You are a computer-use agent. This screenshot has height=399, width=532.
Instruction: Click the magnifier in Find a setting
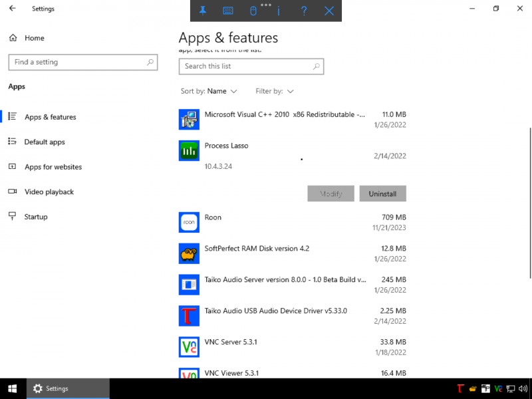(150, 62)
